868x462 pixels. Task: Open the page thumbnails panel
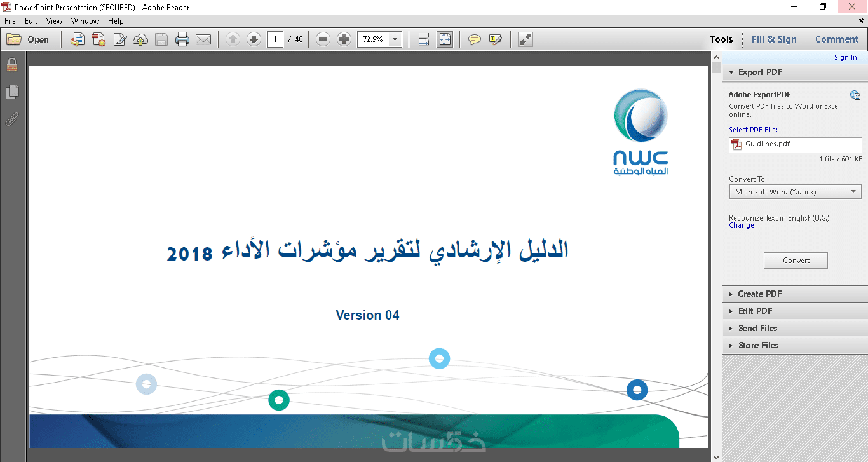pos(12,92)
